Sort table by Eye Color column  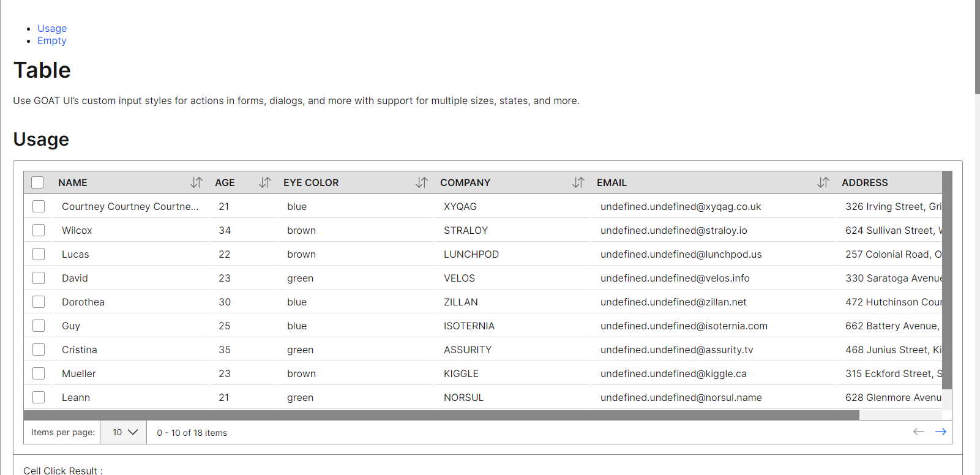(421, 182)
